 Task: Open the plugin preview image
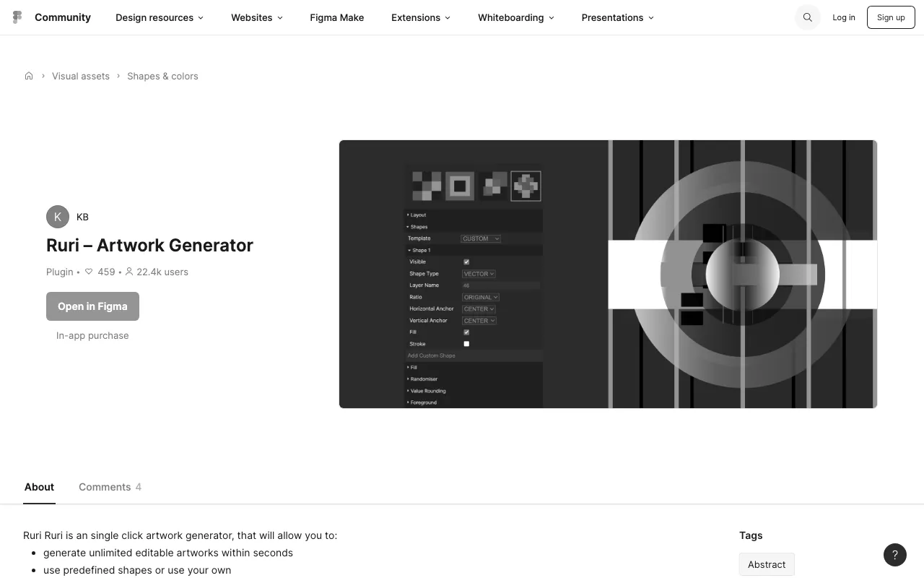608,274
